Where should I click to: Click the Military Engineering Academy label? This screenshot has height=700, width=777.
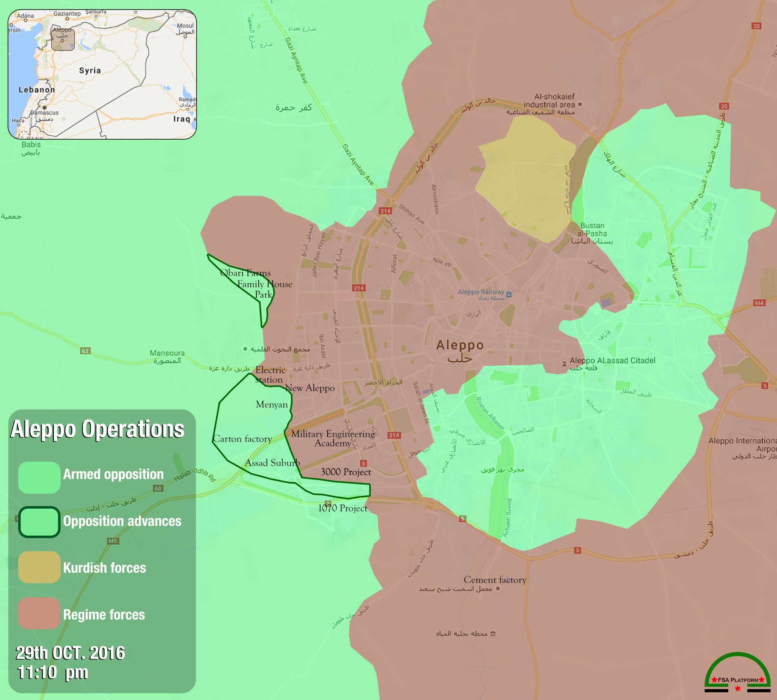point(333,438)
